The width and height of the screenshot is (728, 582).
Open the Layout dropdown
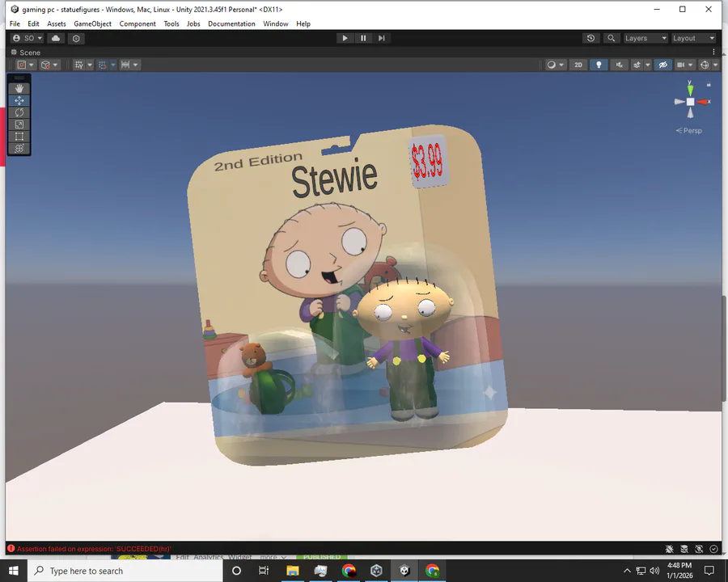point(694,38)
